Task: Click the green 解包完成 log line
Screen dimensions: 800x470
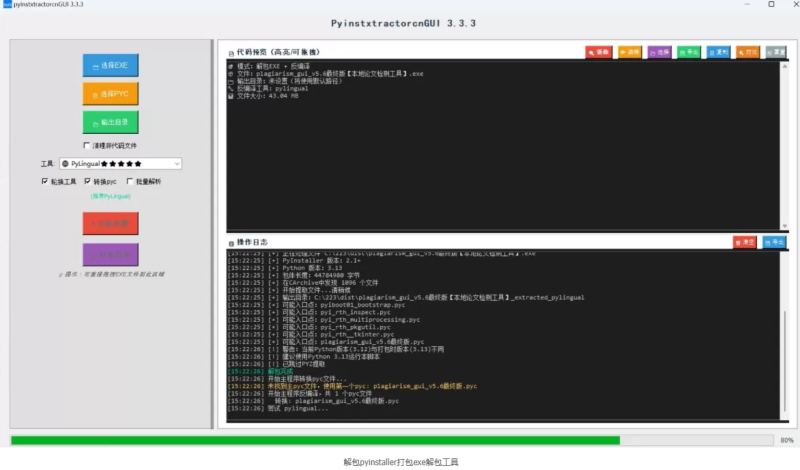Action: tap(260, 372)
